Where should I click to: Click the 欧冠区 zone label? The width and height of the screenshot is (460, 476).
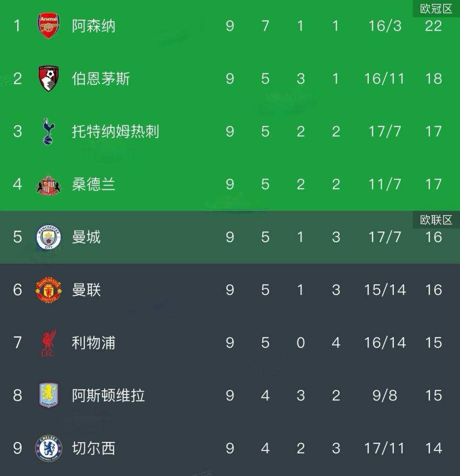point(436,9)
